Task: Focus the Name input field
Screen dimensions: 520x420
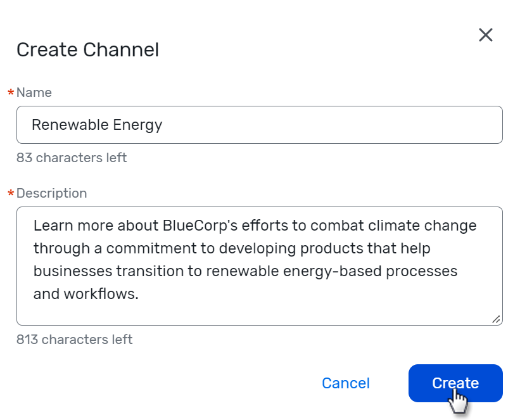Action: tap(260, 125)
